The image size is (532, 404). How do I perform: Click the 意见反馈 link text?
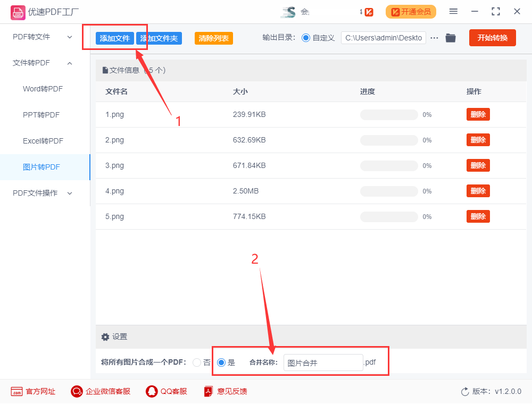232,391
